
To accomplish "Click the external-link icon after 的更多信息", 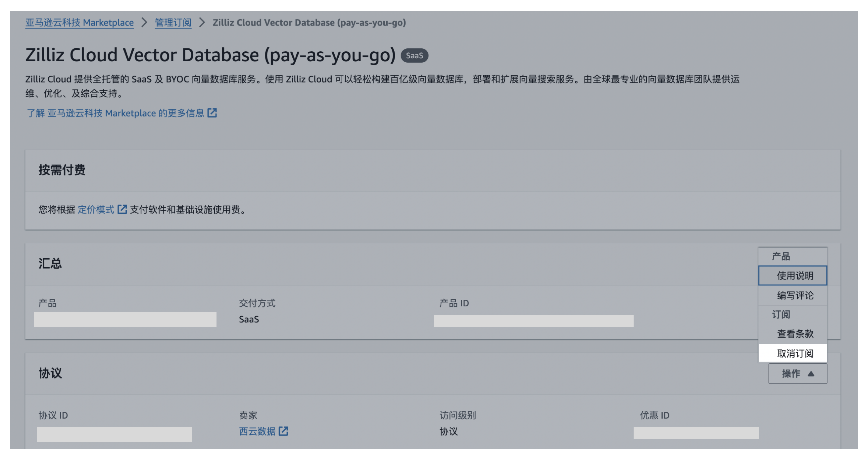I will (x=212, y=113).
